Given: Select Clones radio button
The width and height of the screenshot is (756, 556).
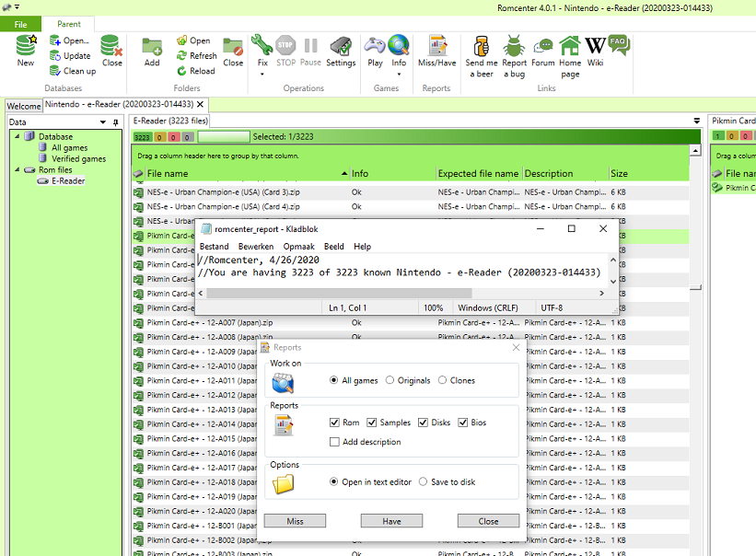Looking at the screenshot, I should pyautogui.click(x=442, y=380).
